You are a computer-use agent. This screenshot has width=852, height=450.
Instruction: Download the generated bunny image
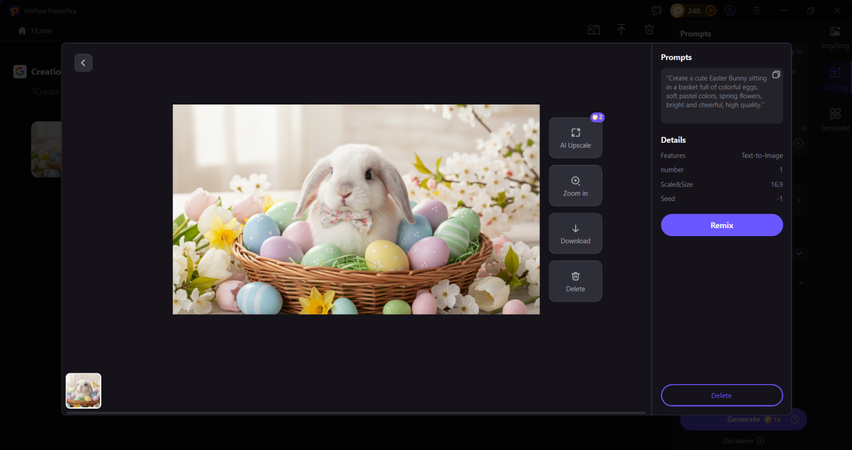coord(575,234)
